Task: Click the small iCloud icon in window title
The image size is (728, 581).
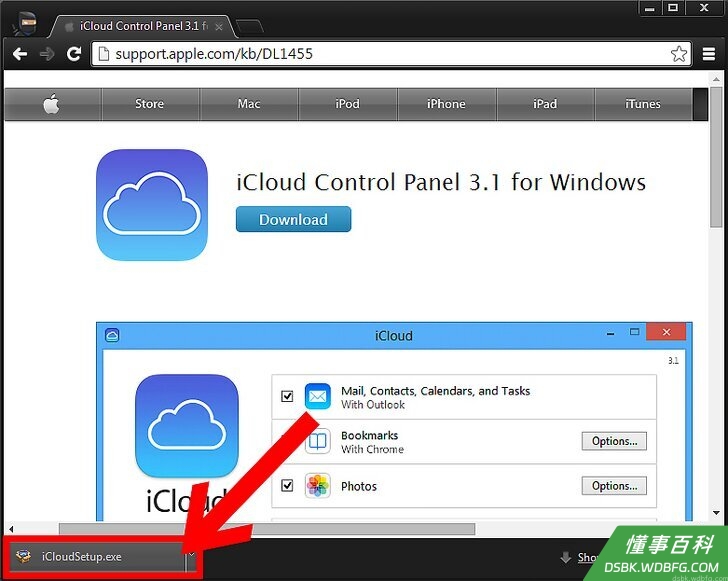Action: [112, 335]
